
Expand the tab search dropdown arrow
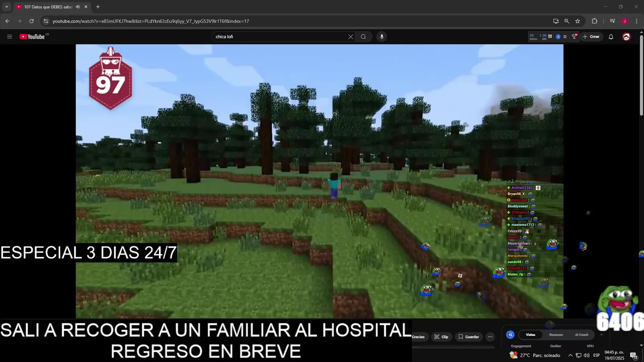click(x=7, y=7)
